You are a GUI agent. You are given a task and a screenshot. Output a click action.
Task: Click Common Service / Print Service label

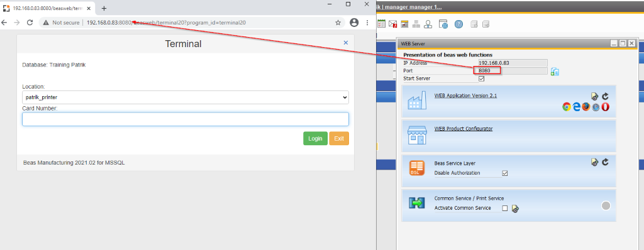[x=469, y=198]
